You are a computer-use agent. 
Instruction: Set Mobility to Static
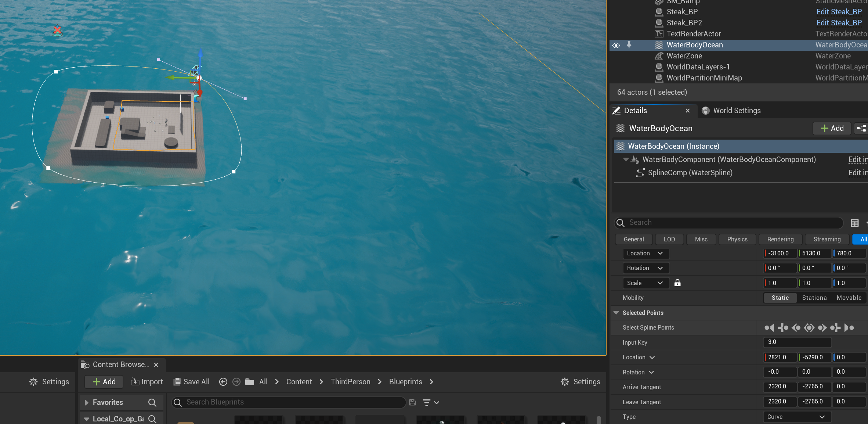[780, 298]
